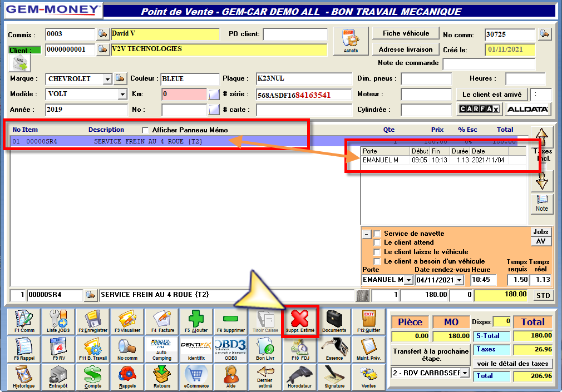The image size is (562, 392).
Task: Open the Entrepôt warehouse icon
Action: click(58, 377)
